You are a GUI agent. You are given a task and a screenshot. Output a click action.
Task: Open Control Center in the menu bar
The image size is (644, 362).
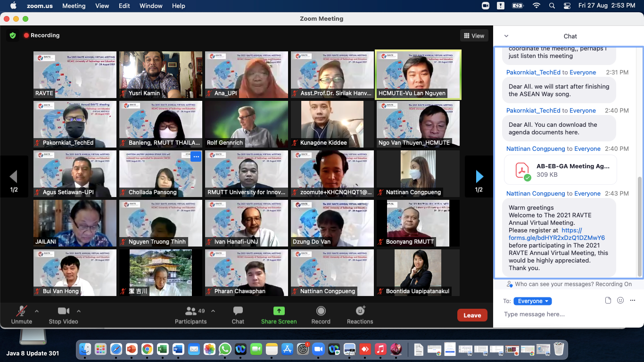pos(567,6)
